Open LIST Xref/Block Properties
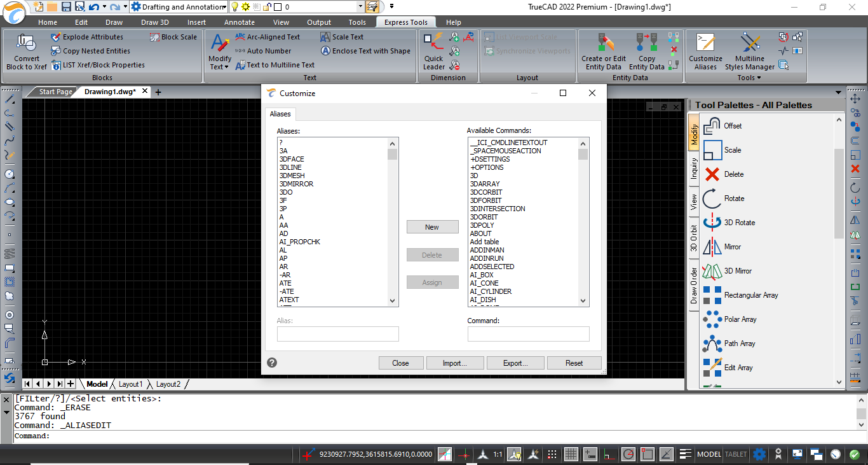 click(x=98, y=65)
